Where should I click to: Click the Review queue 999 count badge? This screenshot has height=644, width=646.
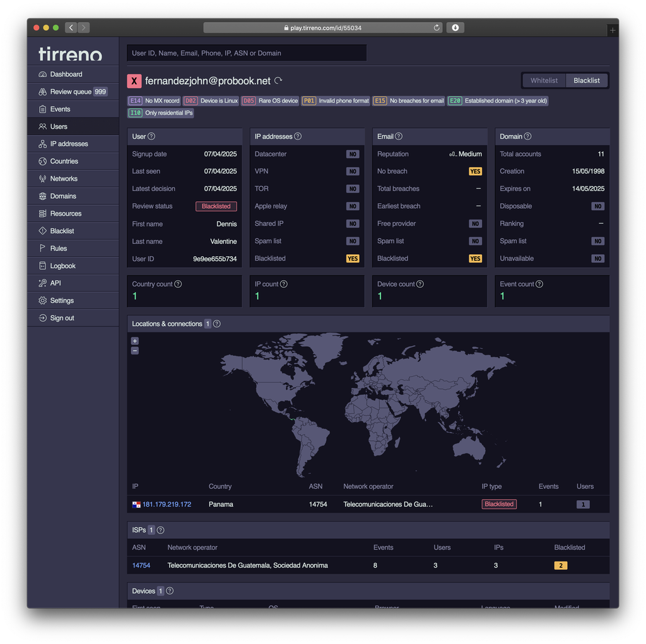click(100, 91)
